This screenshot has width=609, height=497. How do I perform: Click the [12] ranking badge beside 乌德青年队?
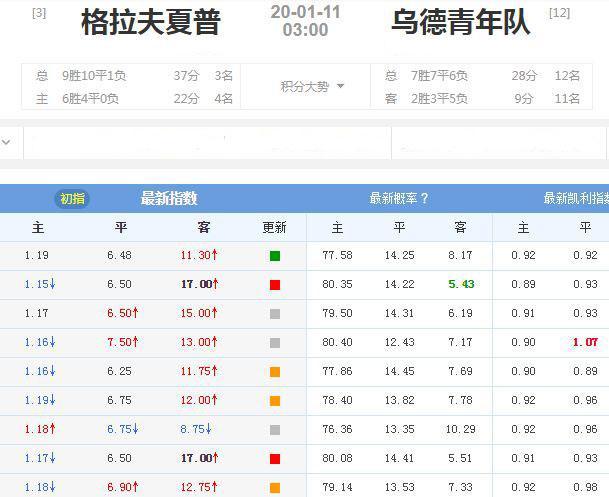pyautogui.click(x=560, y=13)
